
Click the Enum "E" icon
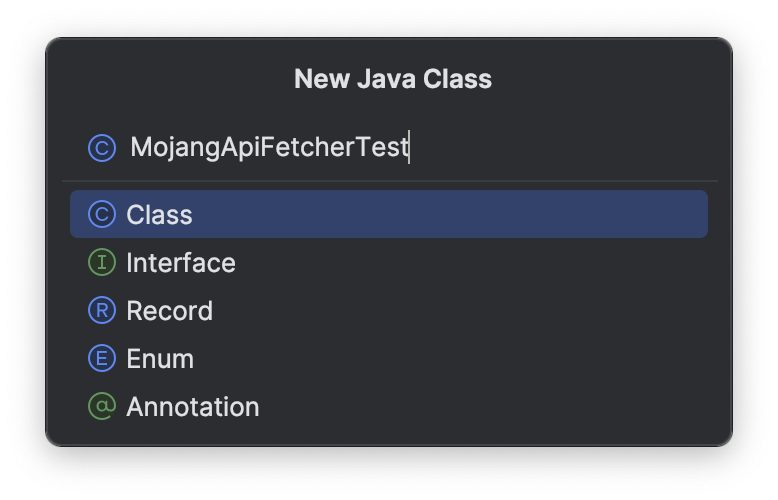(x=101, y=359)
